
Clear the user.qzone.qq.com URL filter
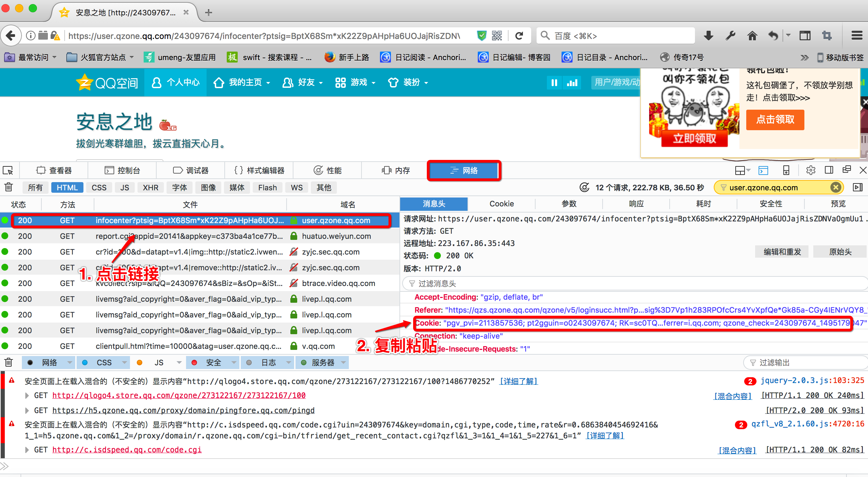click(836, 187)
